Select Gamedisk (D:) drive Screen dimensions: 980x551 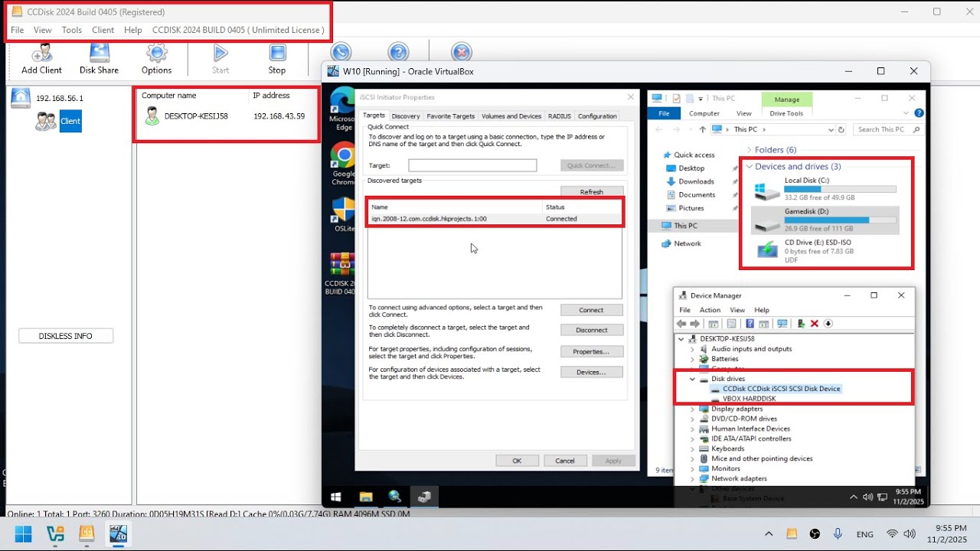pyautogui.click(x=825, y=220)
